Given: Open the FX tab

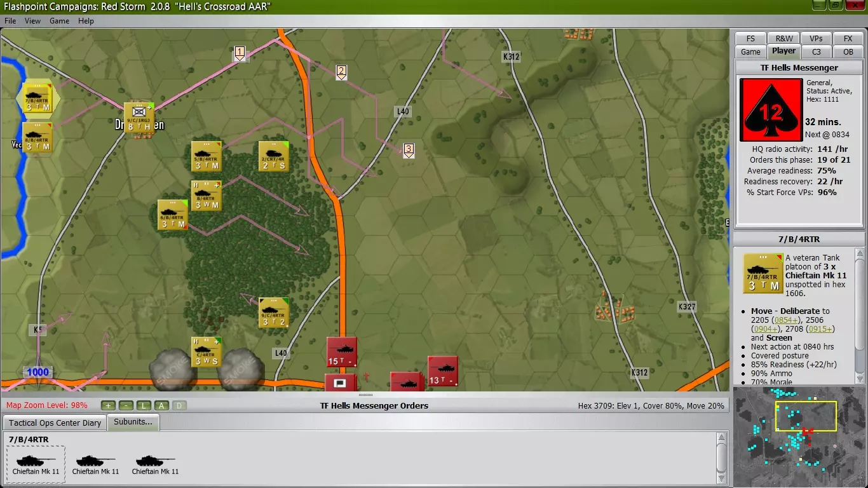Looking at the screenshot, I should point(848,39).
